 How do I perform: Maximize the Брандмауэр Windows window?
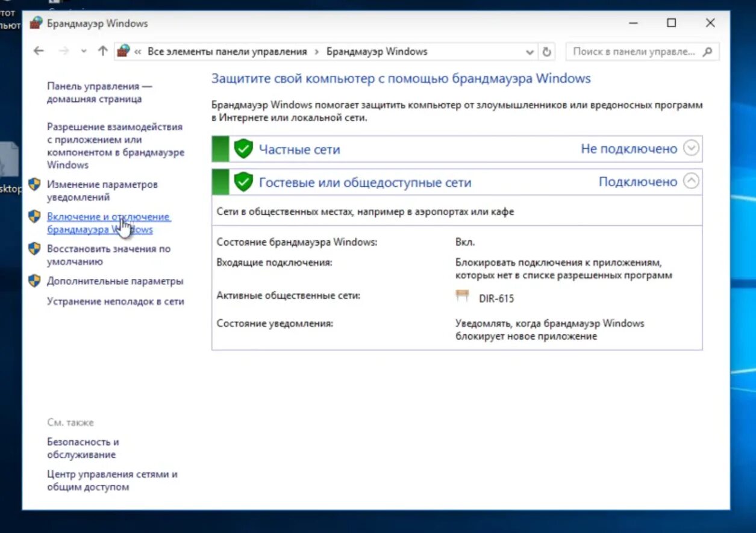[672, 23]
